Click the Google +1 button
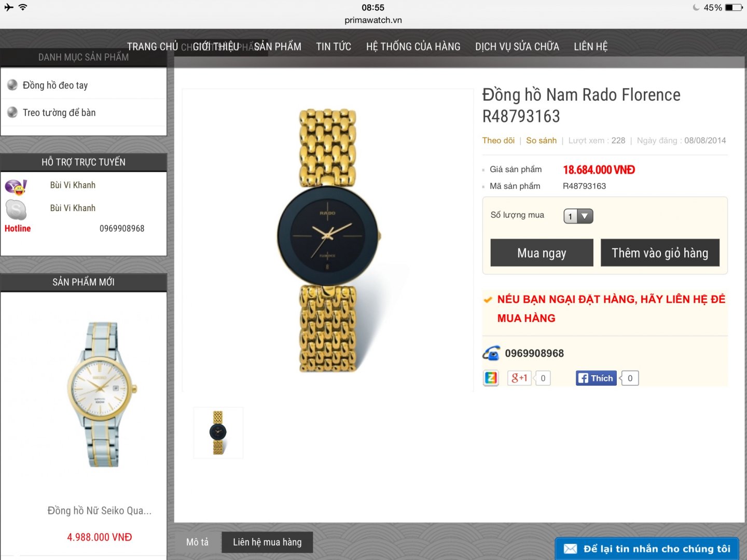This screenshot has height=560, width=747. (x=519, y=378)
